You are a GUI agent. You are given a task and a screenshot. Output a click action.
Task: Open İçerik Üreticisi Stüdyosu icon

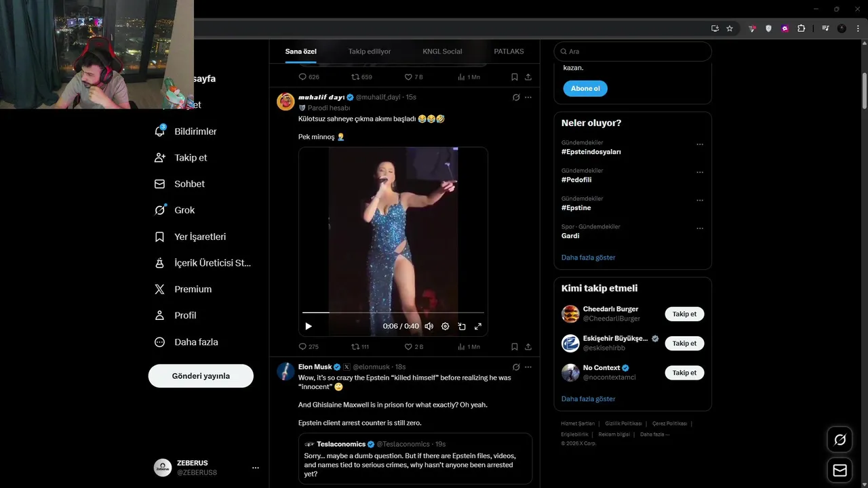pos(160,263)
